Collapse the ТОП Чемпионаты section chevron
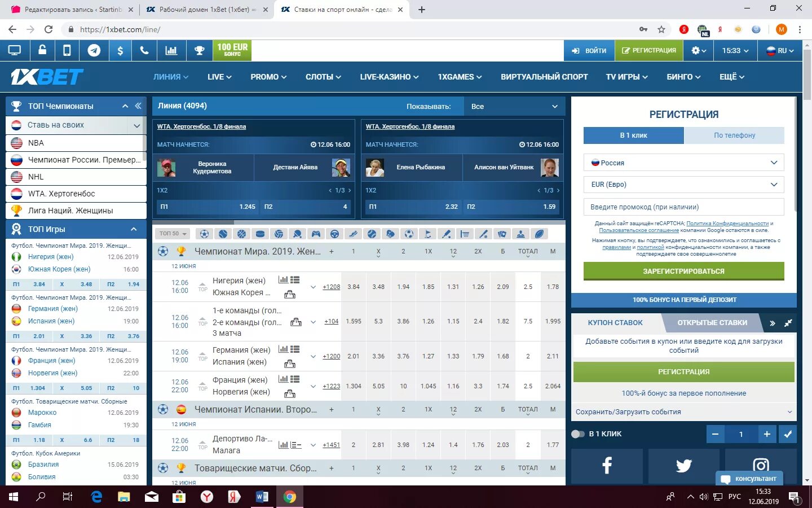Image resolution: width=812 pixels, height=508 pixels. [125, 106]
